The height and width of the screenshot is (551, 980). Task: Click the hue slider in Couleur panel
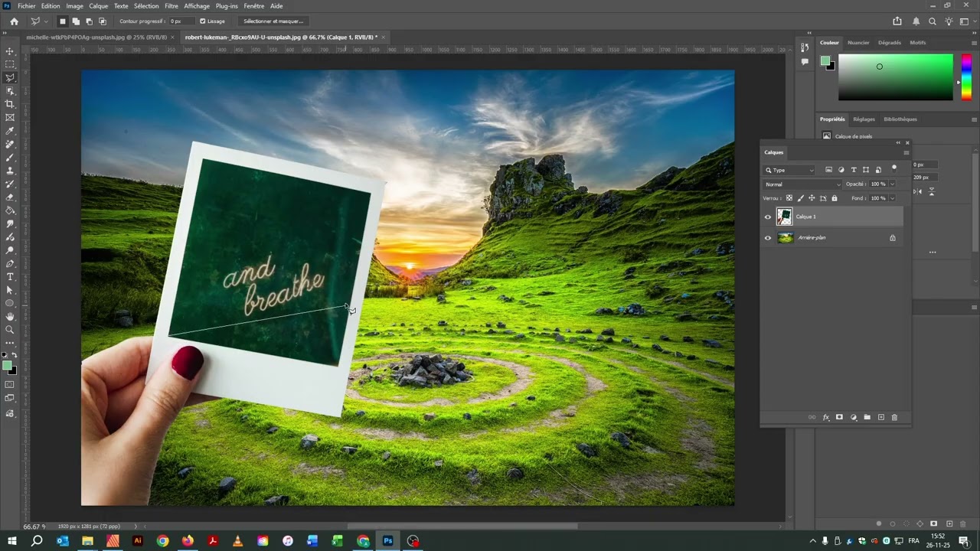967,77
